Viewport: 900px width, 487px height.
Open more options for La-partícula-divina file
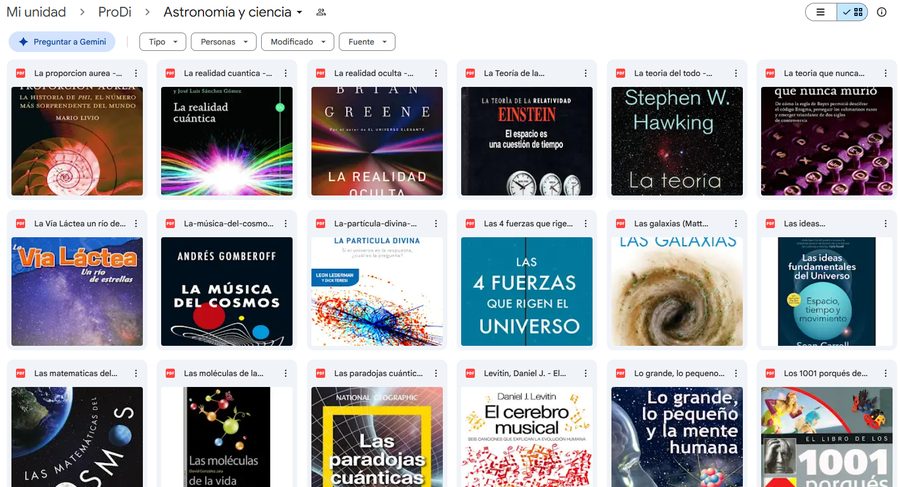coord(436,223)
